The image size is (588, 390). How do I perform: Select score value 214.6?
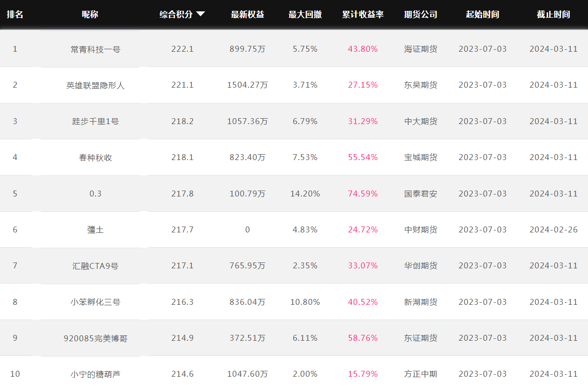(182, 374)
